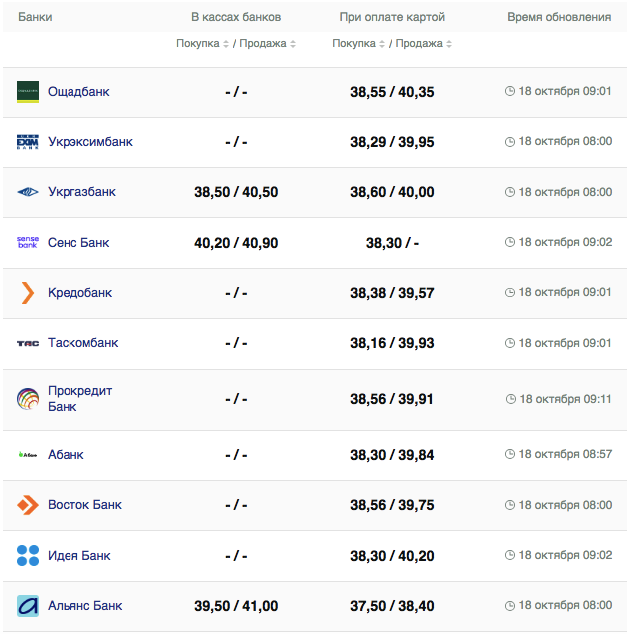Screen dimensions: 627x634
Task: Open the Сенс Банк name link
Action: click(x=79, y=242)
